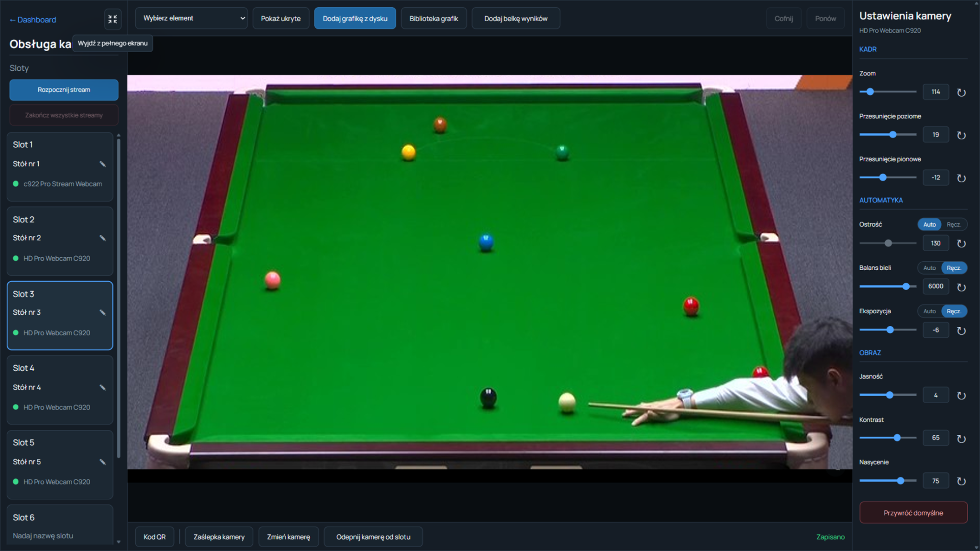Reset Zoom value to default
The height and width of the screenshot is (551, 980).
pyautogui.click(x=961, y=92)
